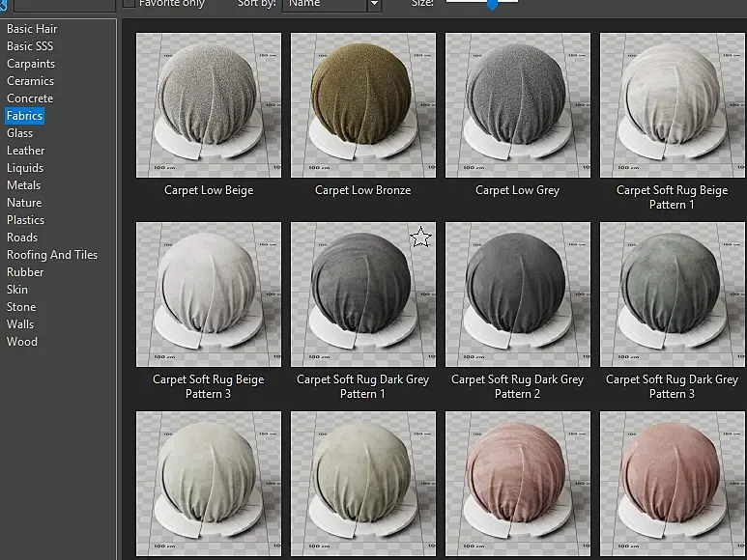Open the Carpaints category
This screenshot has height=560, width=747.
click(x=31, y=64)
